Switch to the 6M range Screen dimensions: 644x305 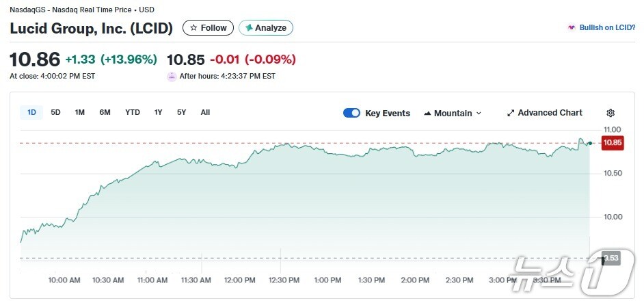[105, 112]
